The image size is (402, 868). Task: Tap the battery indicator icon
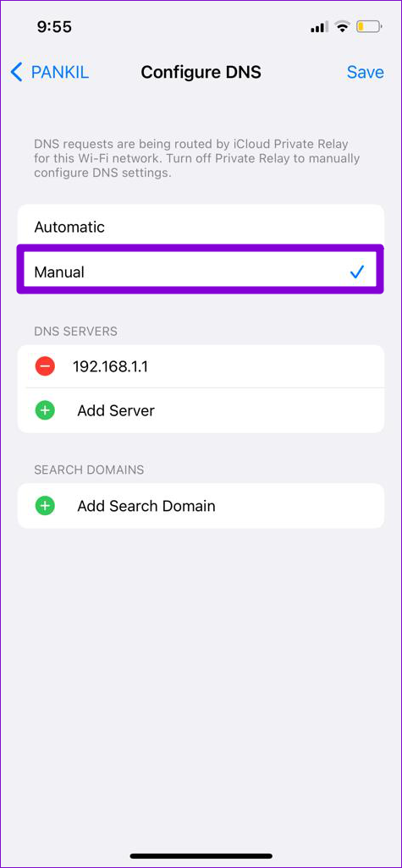click(369, 26)
